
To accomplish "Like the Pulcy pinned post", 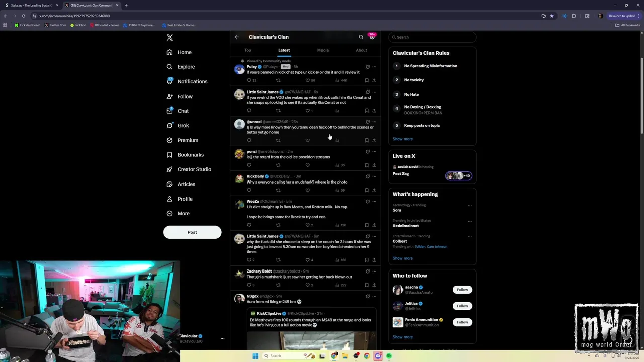I will pos(308,80).
